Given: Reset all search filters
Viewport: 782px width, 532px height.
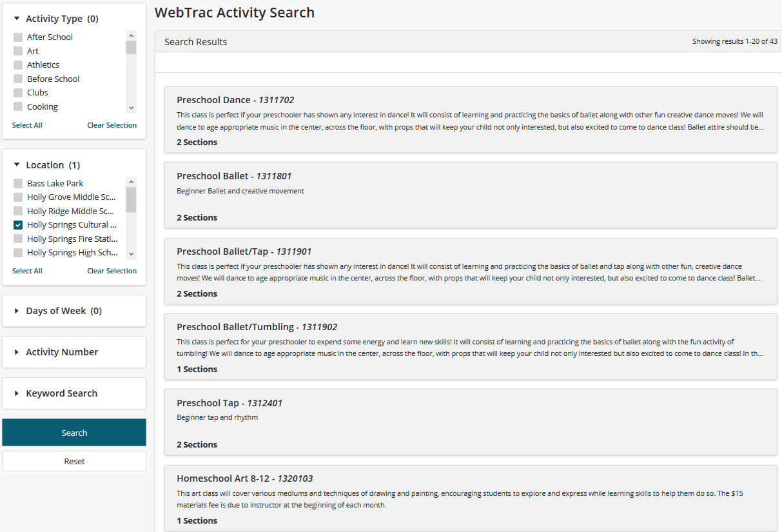Looking at the screenshot, I should click(x=73, y=460).
